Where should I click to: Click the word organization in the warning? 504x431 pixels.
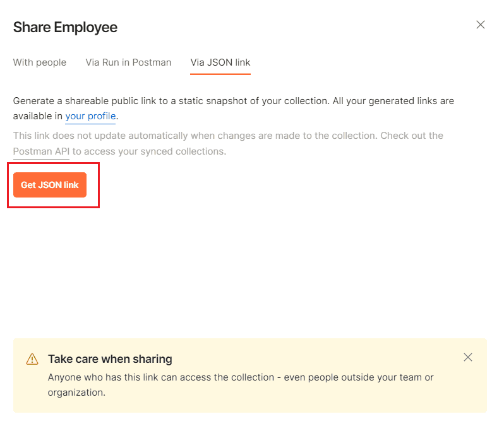coord(75,393)
